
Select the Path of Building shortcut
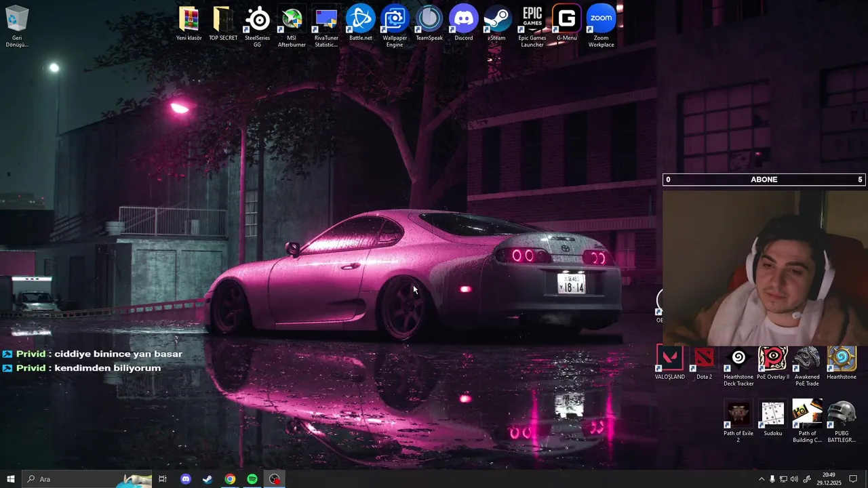point(807,422)
